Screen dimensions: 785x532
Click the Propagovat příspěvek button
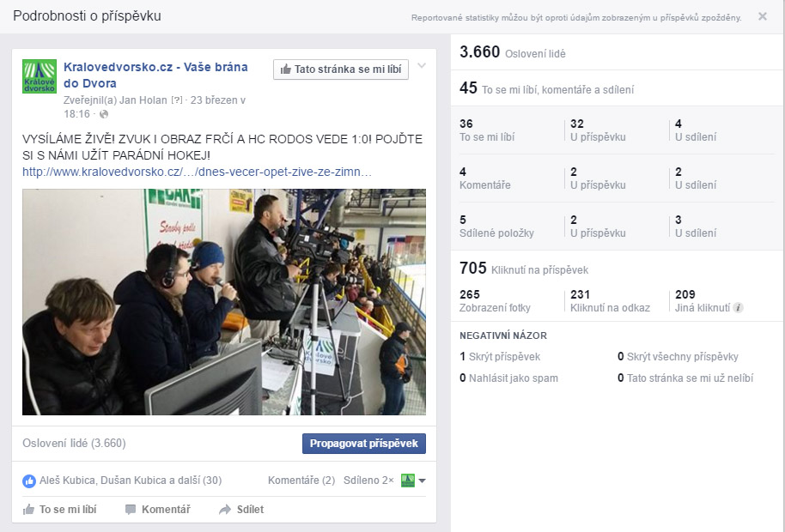coord(363,444)
